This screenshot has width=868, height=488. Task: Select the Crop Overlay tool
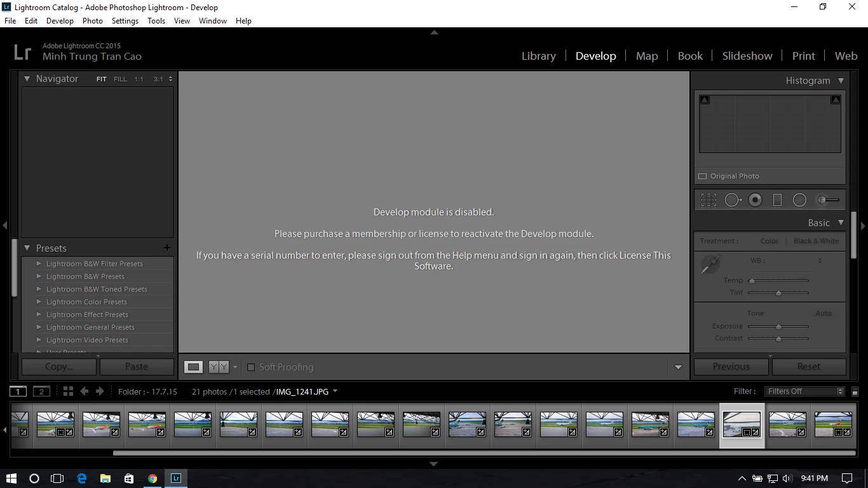point(709,200)
